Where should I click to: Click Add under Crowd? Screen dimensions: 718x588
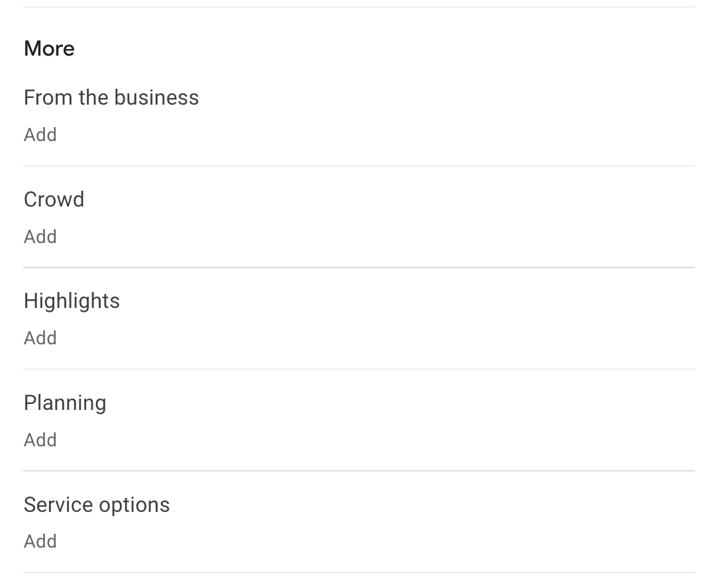point(40,237)
